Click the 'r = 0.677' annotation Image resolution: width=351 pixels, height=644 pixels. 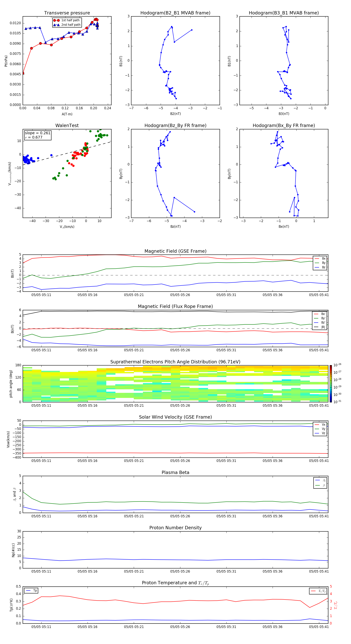[34, 137]
